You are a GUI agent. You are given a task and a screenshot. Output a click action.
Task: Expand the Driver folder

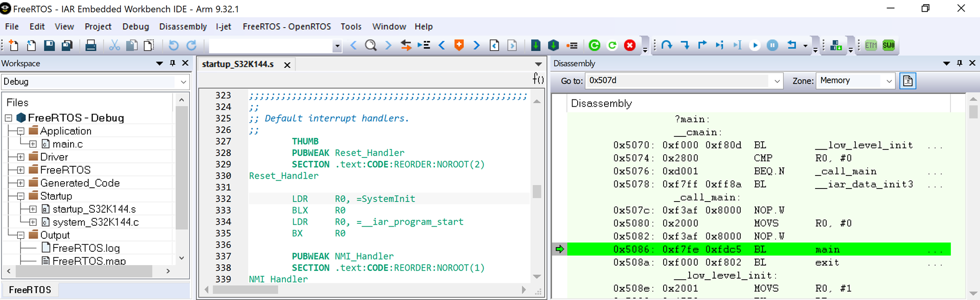point(21,157)
